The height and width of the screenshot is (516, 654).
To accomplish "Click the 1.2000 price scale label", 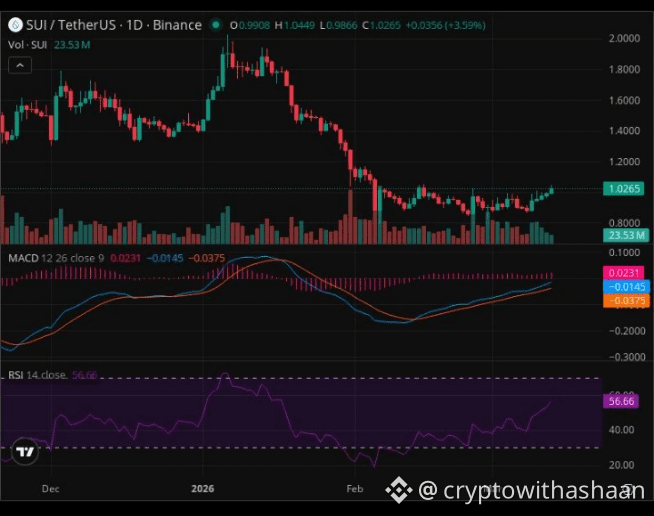I will 624,161.
